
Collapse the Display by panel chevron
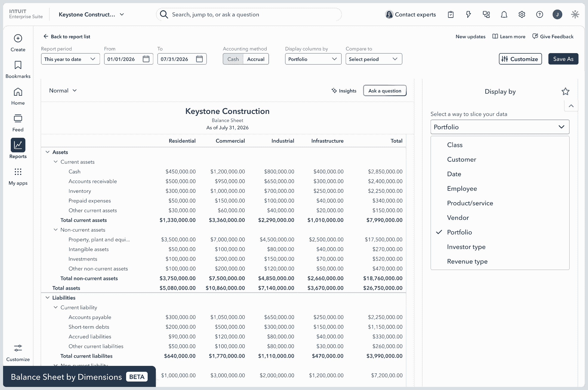pyautogui.click(x=571, y=106)
